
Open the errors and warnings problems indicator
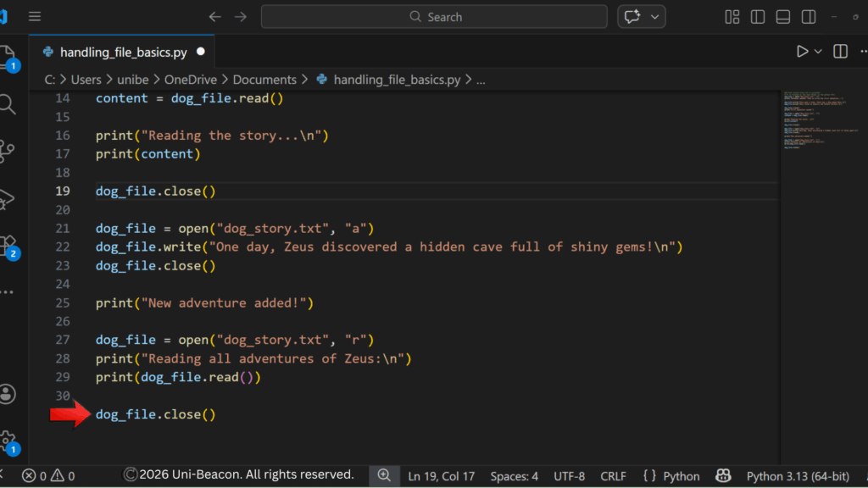tap(47, 476)
